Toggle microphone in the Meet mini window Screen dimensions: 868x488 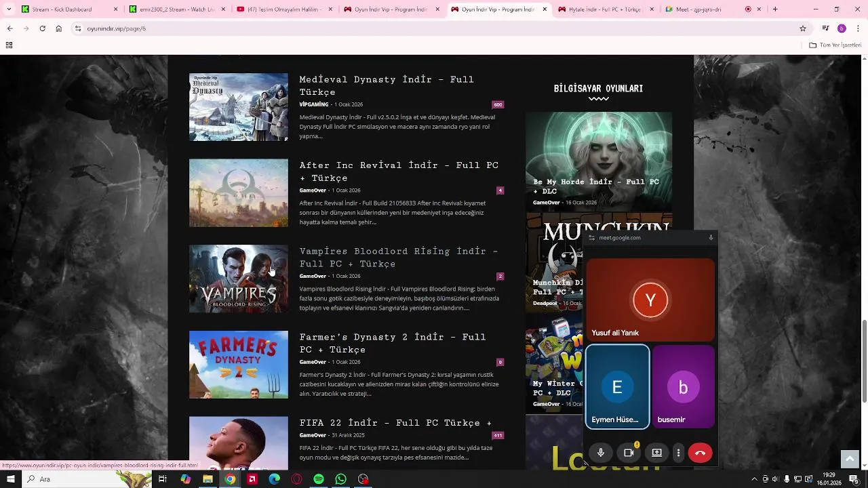point(601,453)
